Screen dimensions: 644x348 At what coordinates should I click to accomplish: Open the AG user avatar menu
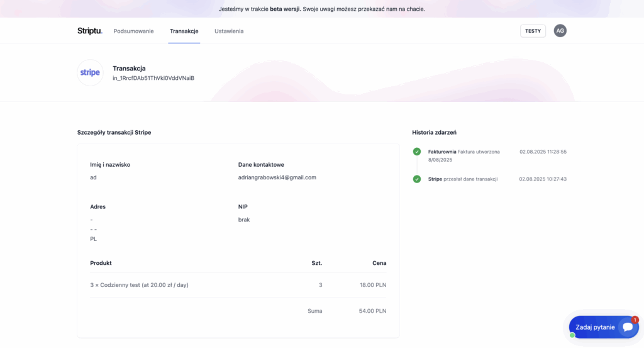point(560,31)
